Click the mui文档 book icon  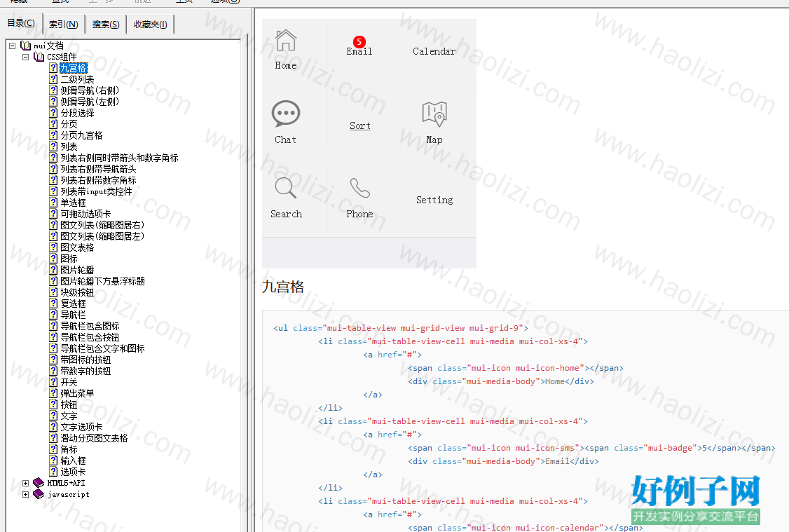pyautogui.click(x=26, y=46)
